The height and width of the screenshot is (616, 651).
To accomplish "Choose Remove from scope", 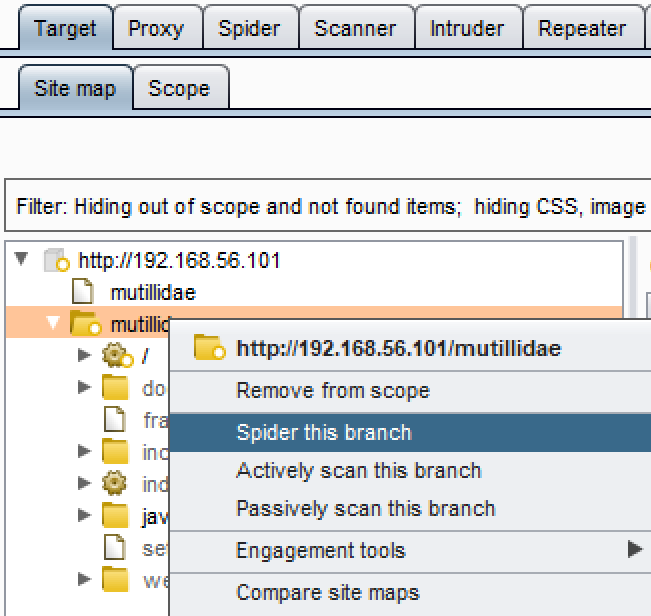I will tap(411, 391).
